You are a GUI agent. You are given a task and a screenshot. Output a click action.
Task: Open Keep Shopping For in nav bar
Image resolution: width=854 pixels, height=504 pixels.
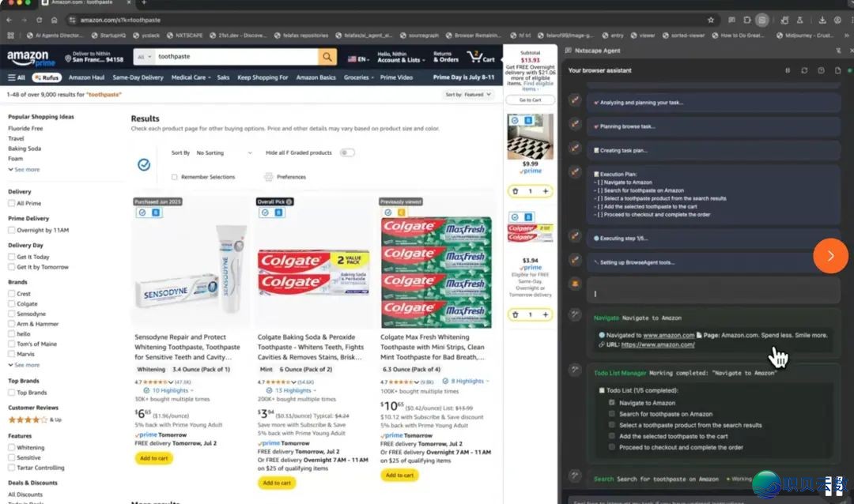click(x=263, y=77)
